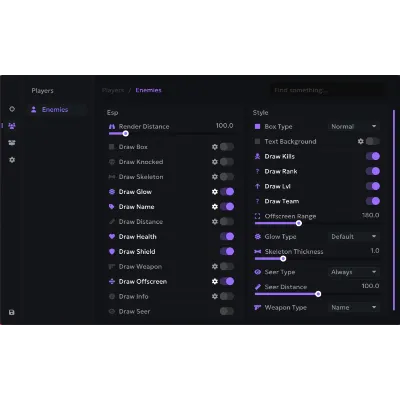Open the Glow Type dropdown showing Default

click(354, 236)
